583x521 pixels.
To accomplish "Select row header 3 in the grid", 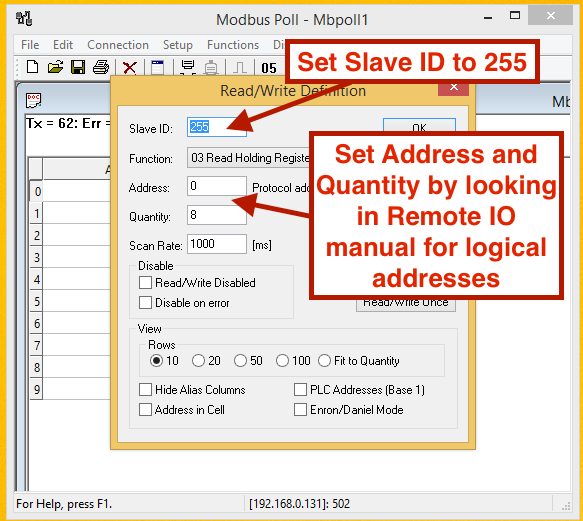I will click(x=36, y=257).
